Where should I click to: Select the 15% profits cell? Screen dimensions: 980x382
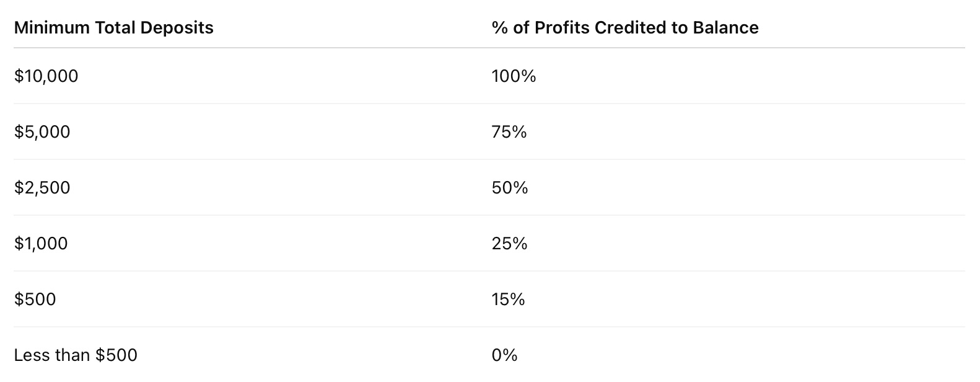coord(508,300)
